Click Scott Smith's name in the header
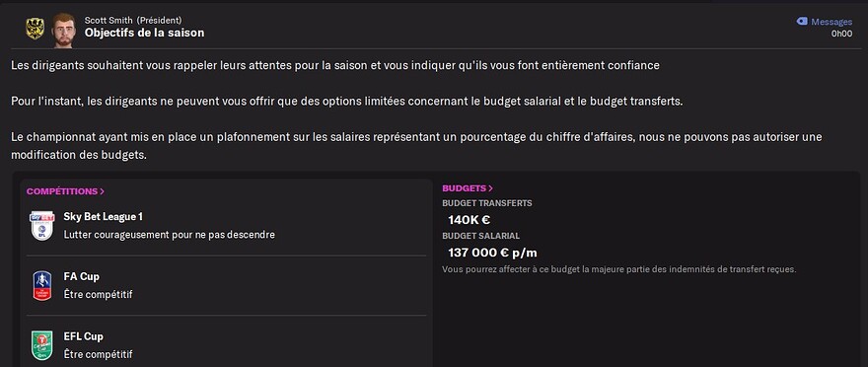This screenshot has height=367, width=868. pos(108,21)
